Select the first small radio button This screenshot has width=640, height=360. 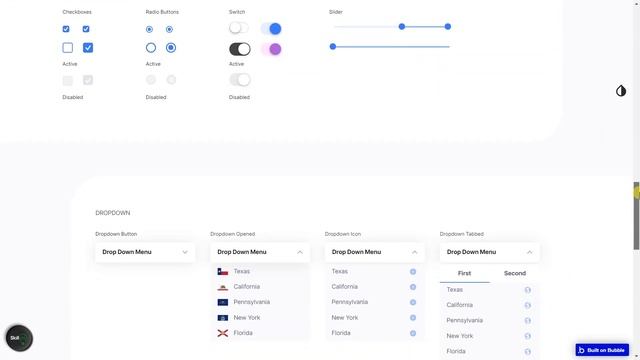[x=149, y=29]
